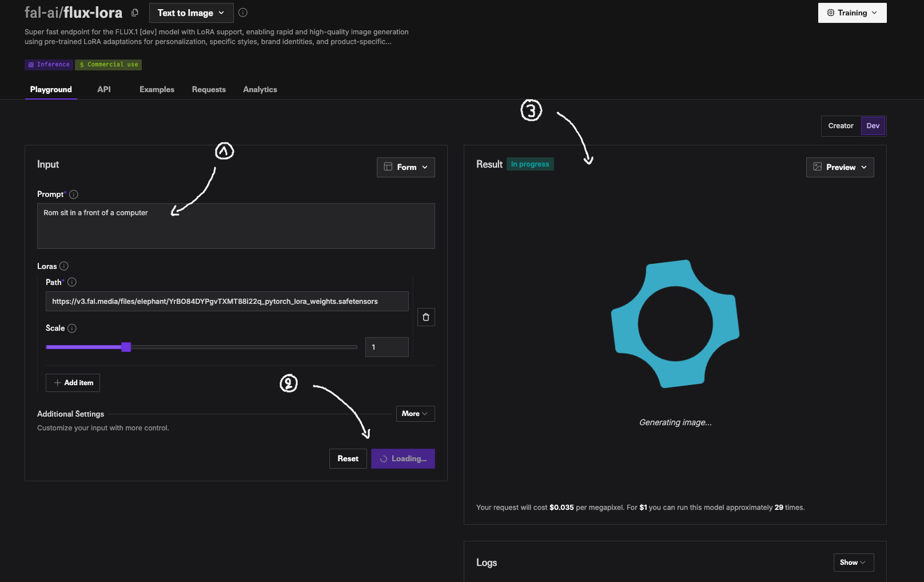Click the Inference tag badge

tap(49, 65)
